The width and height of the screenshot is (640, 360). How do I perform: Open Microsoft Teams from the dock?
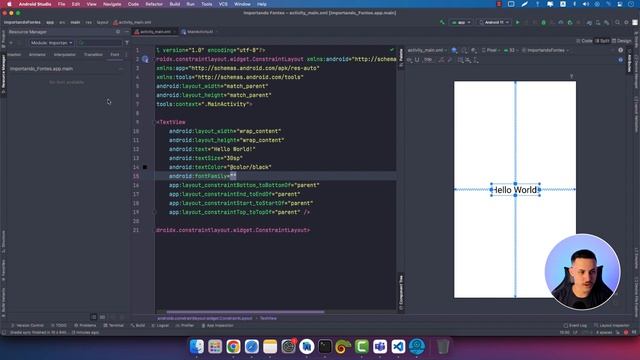pyautogui.click(x=380, y=347)
